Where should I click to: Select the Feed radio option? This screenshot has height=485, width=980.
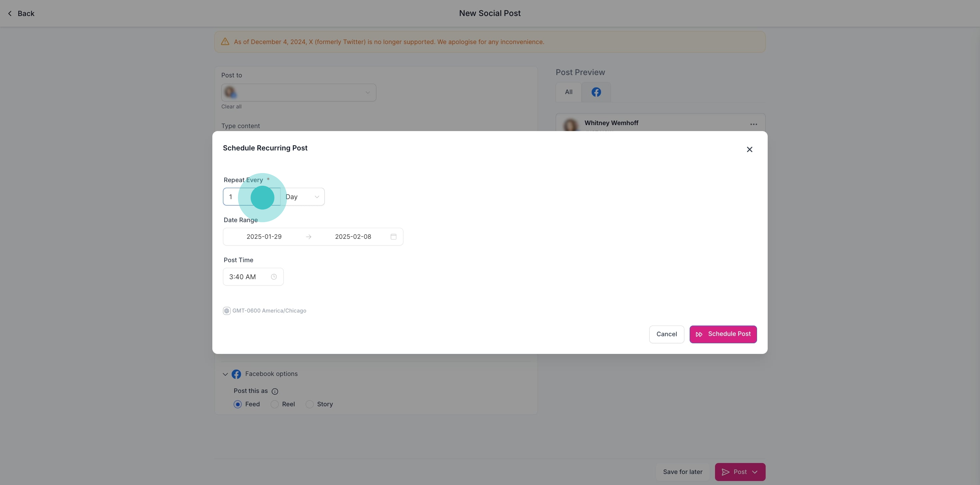[238, 404]
